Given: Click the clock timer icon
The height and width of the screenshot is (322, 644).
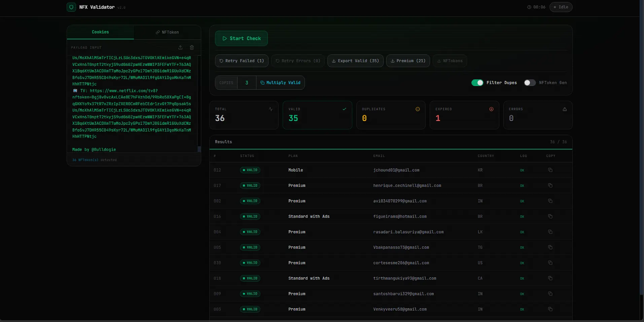Looking at the screenshot, I should pos(529,7).
